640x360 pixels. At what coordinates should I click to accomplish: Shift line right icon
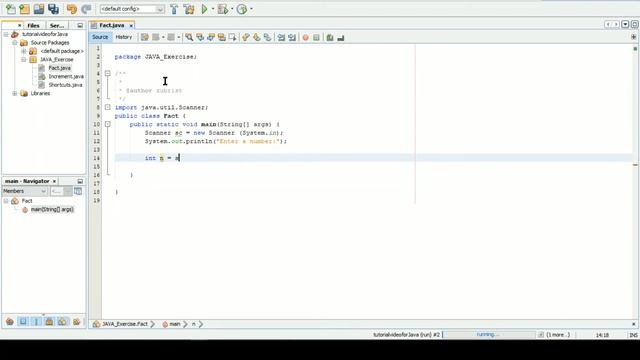[292, 38]
